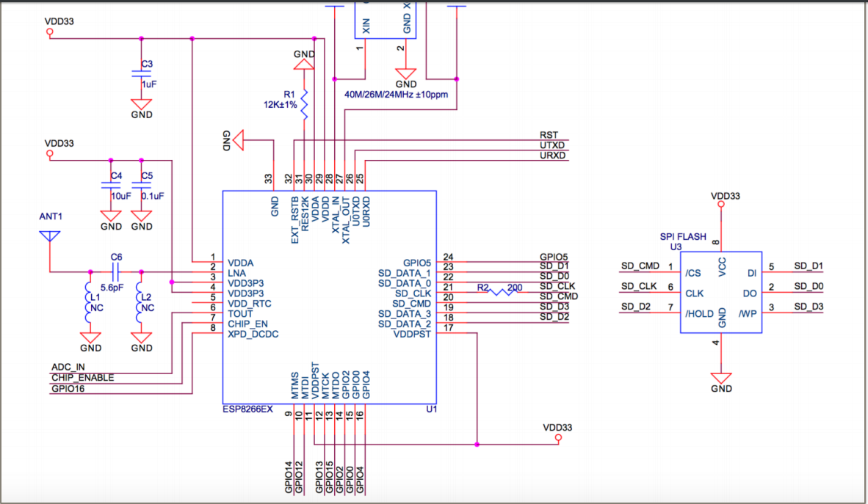Click the R1 12K resistor symbol
Image resolution: width=868 pixels, height=504 pixels.
[303, 105]
